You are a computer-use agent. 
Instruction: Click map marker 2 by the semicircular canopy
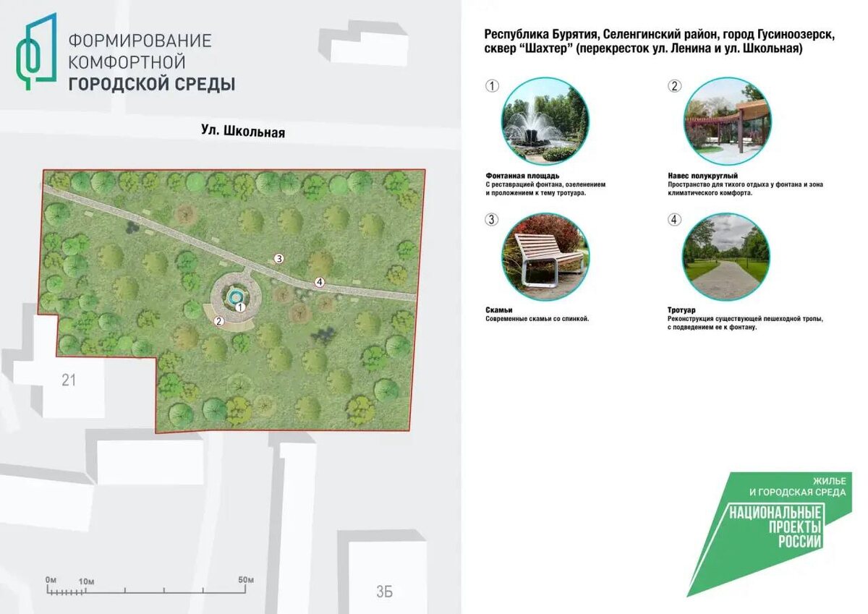click(x=219, y=320)
